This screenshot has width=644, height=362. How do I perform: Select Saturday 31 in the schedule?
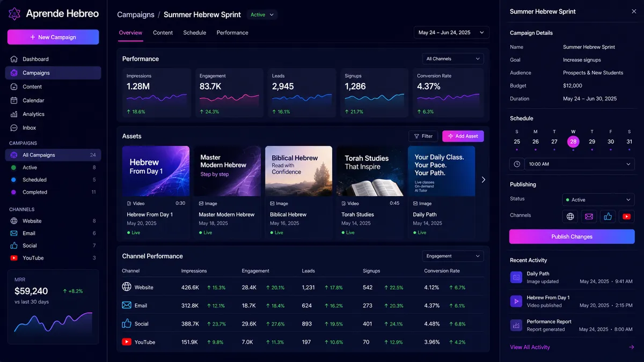click(x=630, y=142)
